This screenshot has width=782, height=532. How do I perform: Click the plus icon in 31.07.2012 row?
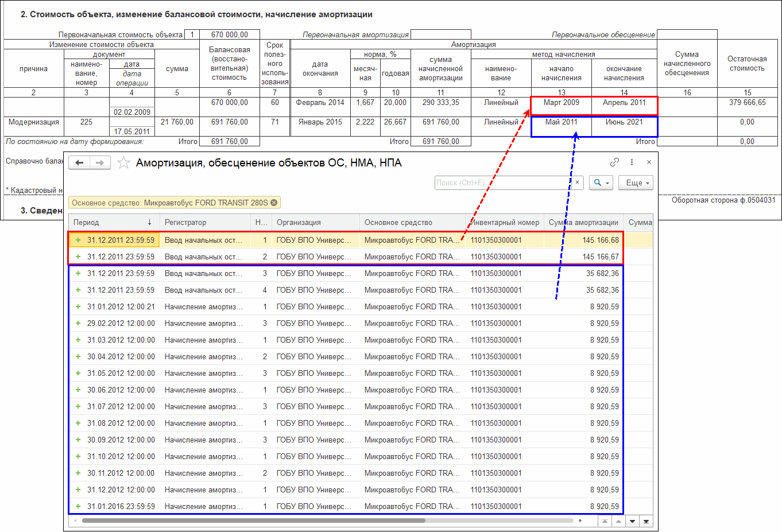tap(78, 406)
